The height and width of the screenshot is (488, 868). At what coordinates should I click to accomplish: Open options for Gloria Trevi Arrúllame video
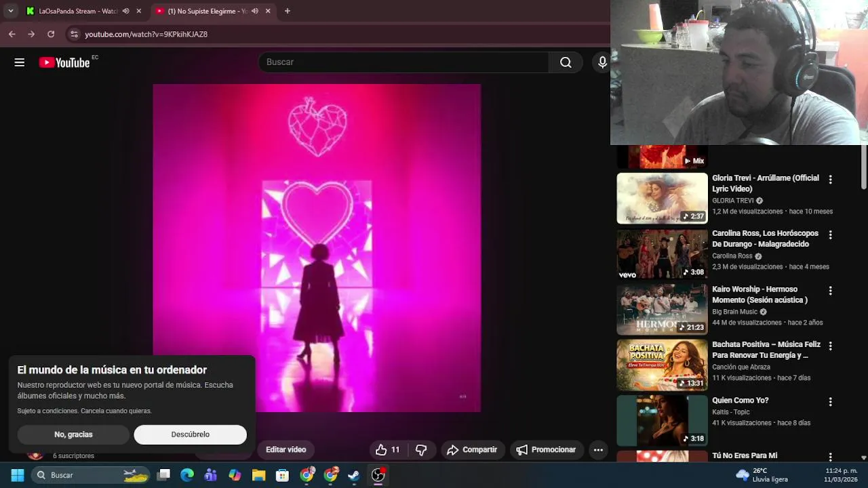coord(830,180)
